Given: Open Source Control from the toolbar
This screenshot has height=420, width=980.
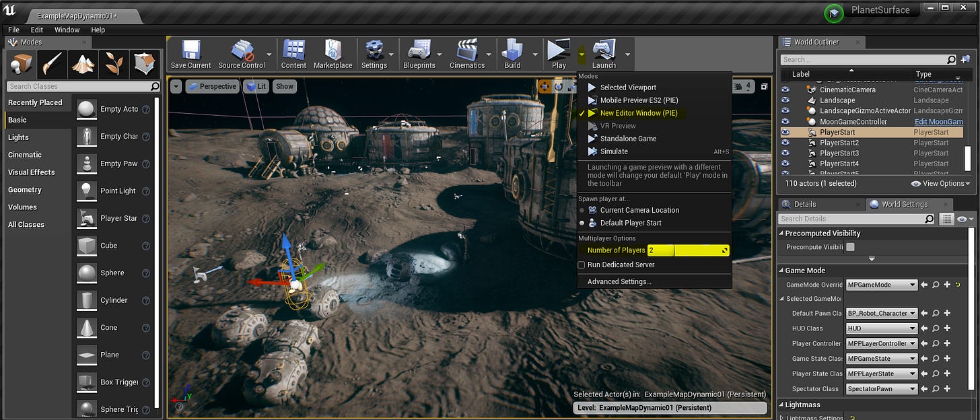Looking at the screenshot, I should (242, 54).
